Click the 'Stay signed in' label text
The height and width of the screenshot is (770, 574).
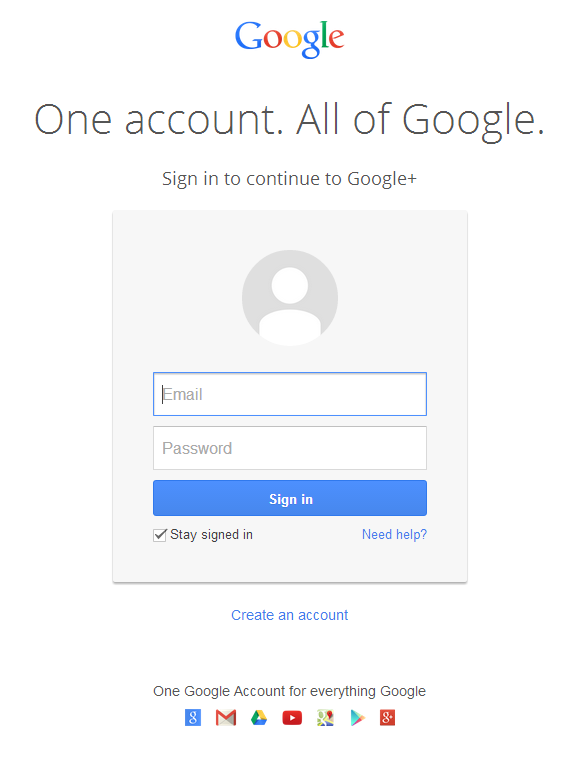(211, 534)
